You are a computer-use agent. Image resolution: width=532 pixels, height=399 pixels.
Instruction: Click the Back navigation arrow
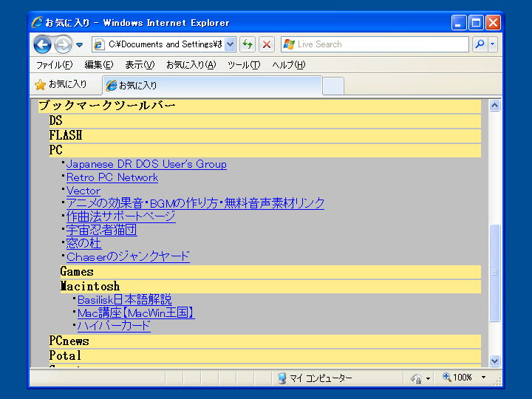tap(42, 44)
